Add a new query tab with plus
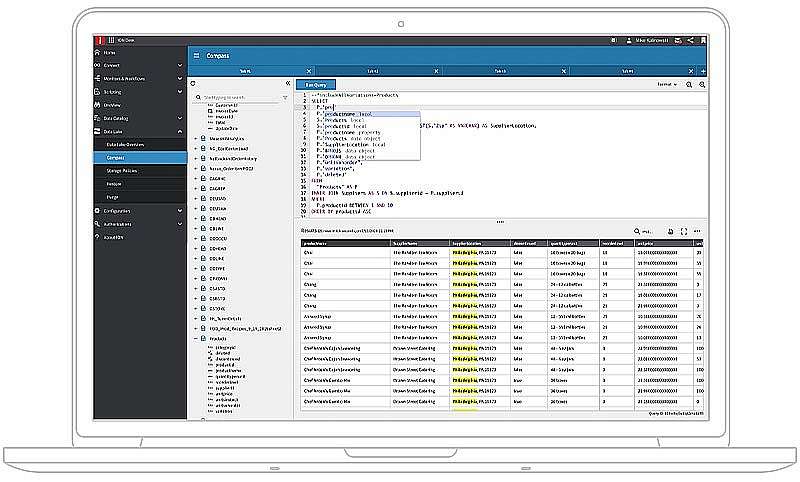 click(703, 71)
